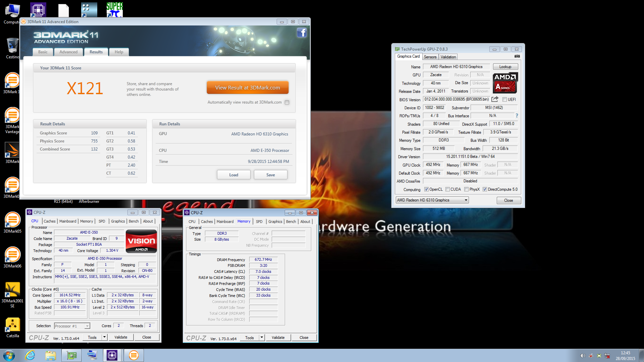The image size is (644, 362).
Task: Click the Windows Start button
Action: 9,355
